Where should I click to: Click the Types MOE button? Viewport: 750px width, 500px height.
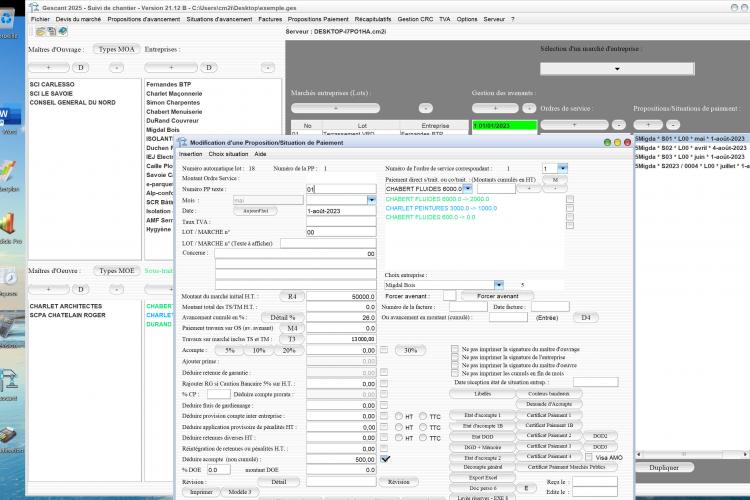(117, 271)
